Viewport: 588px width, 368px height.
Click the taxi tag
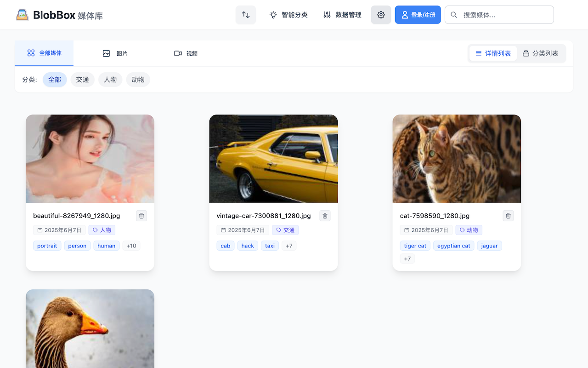(270, 246)
